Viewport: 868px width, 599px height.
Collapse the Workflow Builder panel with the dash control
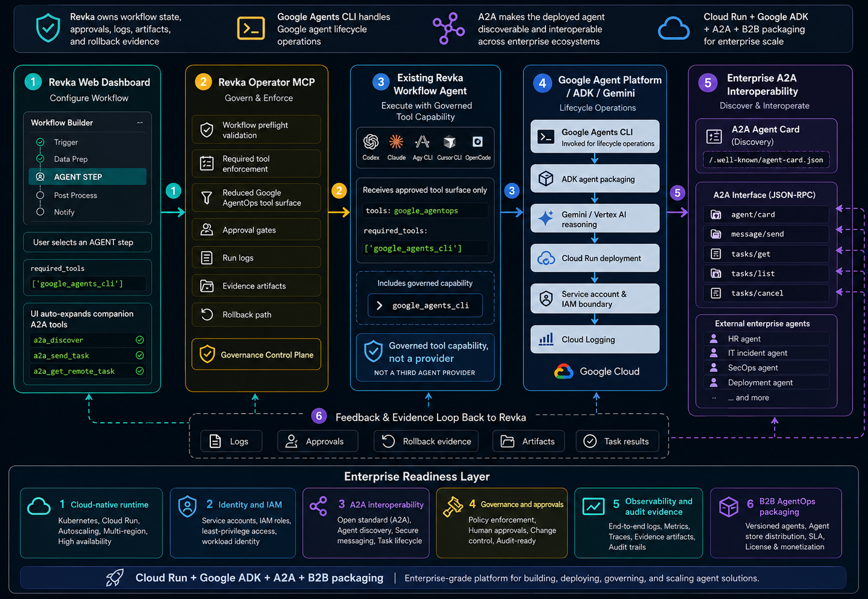click(x=140, y=123)
